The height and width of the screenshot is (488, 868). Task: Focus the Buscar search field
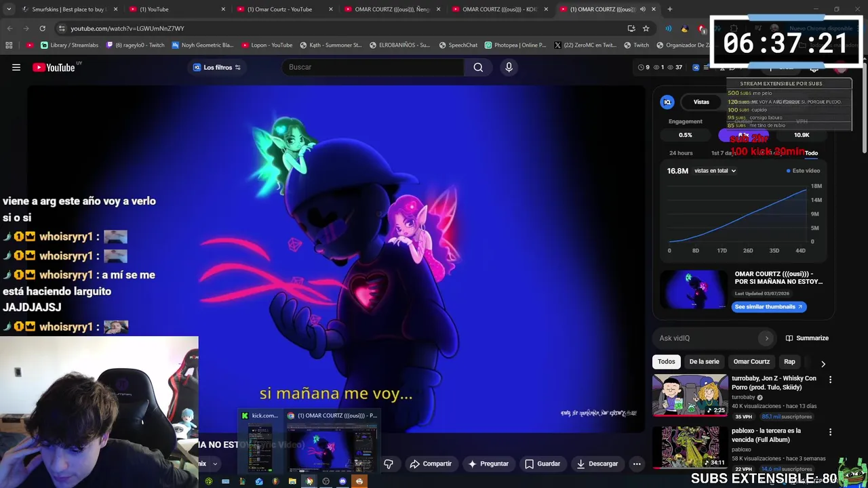(x=373, y=67)
